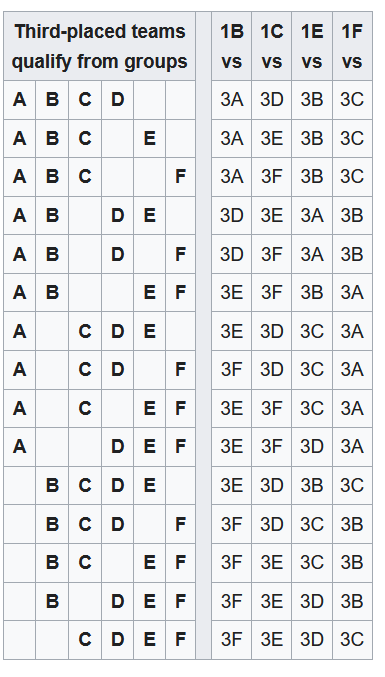Click 3C in the last row C D E F

352,640
